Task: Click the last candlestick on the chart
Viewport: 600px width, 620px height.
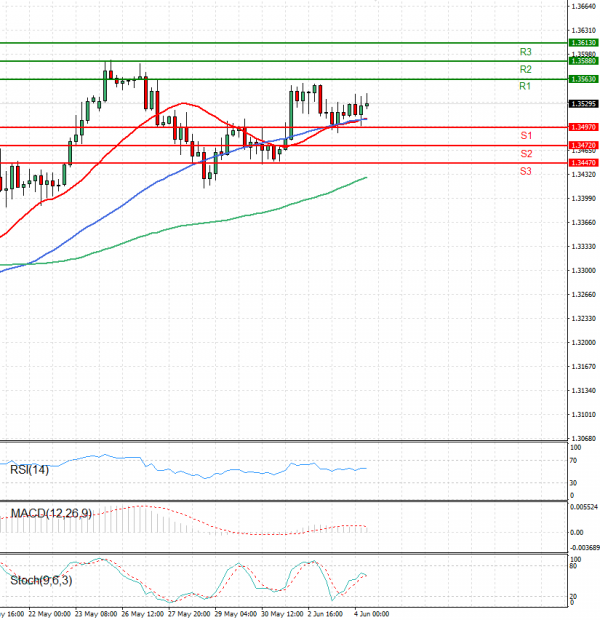Action: 367,103
